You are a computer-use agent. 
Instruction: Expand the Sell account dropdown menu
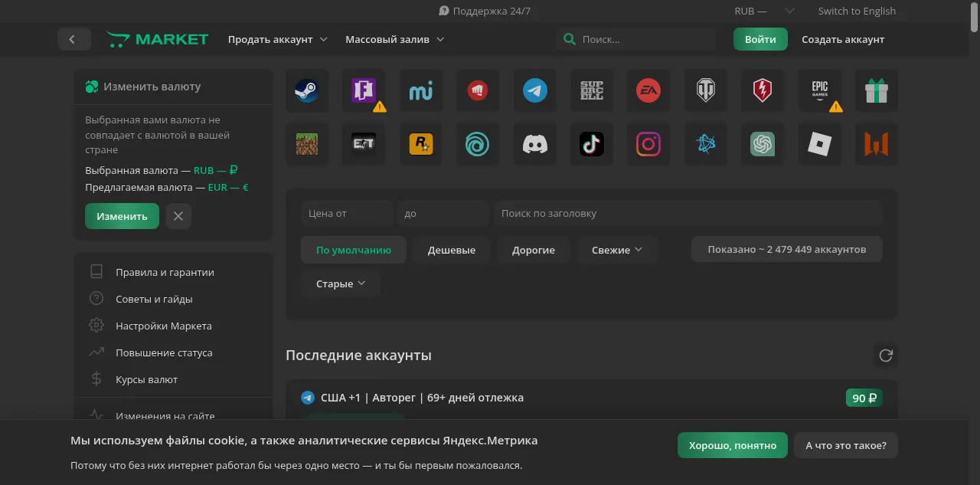pyautogui.click(x=277, y=39)
